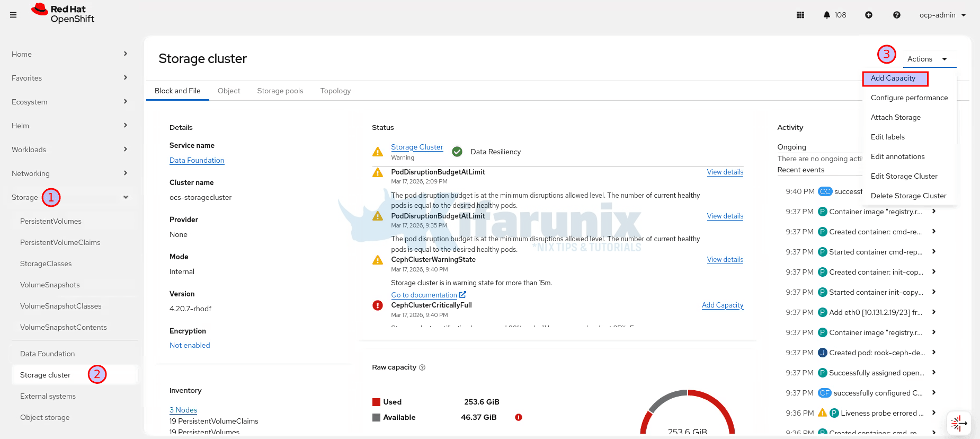Open PersistentVolumeClaims in the sidebar

(74, 242)
